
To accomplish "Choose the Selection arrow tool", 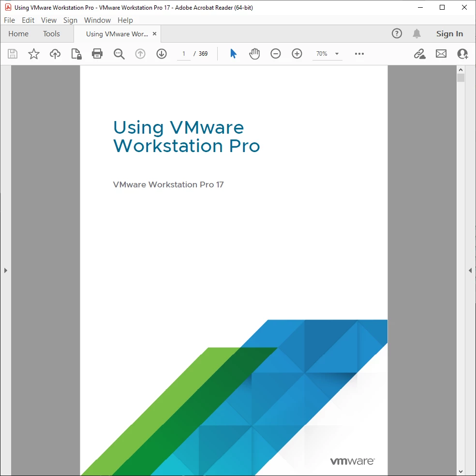I will click(233, 53).
